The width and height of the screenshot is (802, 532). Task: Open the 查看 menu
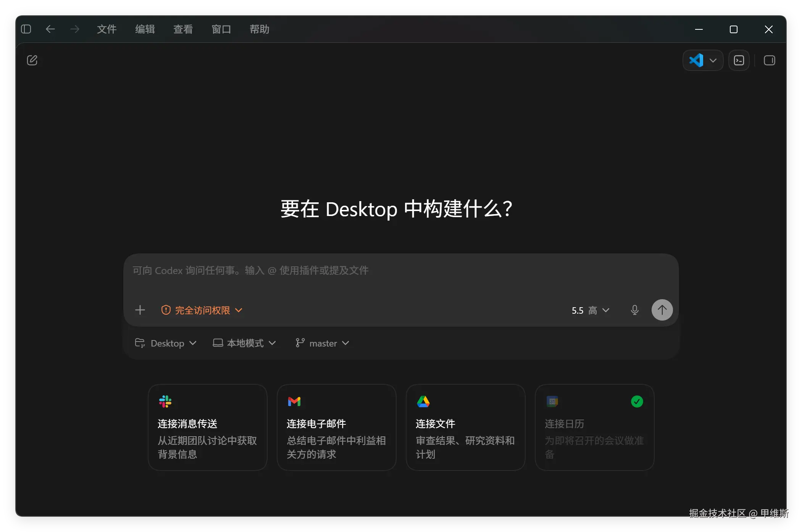pos(183,29)
